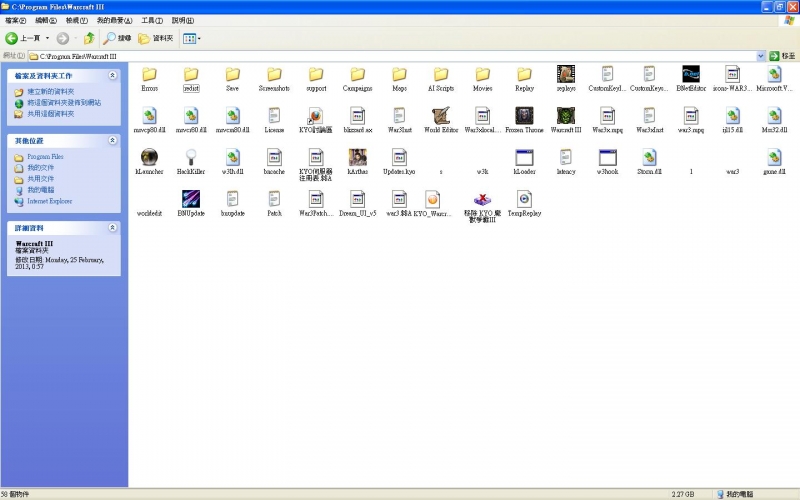Screen dimensions: 800x500
Task: Click the address bar path field
Action: click(x=390, y=56)
